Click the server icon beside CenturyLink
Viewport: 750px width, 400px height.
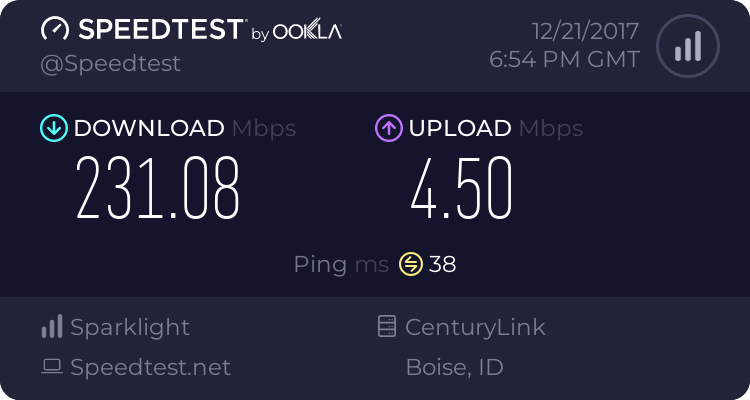[x=386, y=327]
